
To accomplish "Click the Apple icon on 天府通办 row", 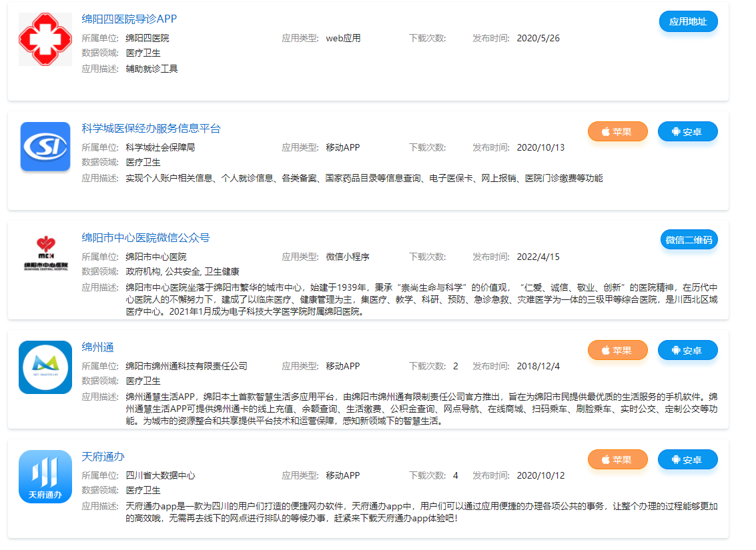I will click(x=605, y=459).
